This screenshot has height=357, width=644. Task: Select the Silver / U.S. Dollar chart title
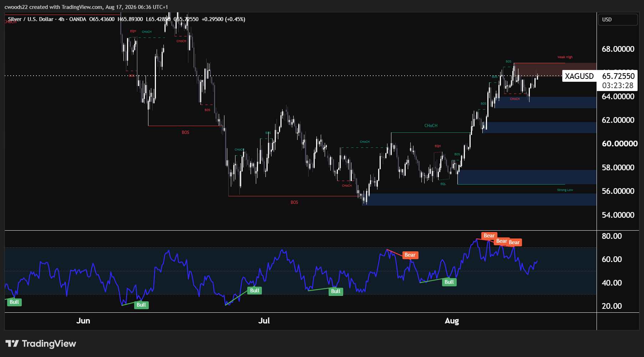click(x=31, y=19)
